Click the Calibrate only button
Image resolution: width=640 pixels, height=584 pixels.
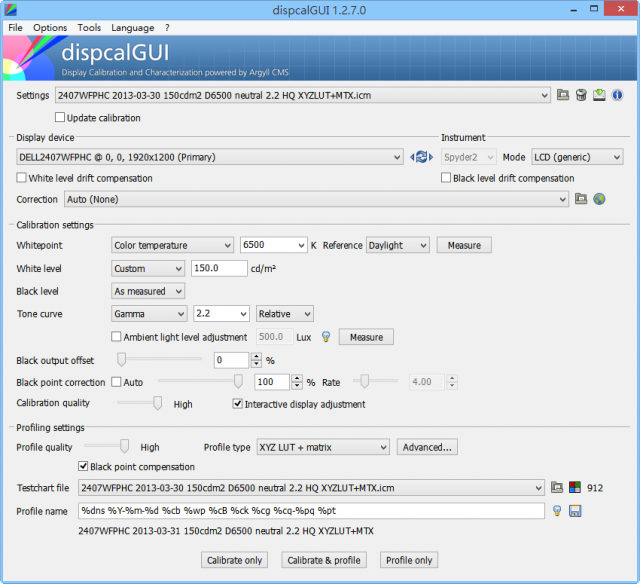pyautogui.click(x=234, y=560)
